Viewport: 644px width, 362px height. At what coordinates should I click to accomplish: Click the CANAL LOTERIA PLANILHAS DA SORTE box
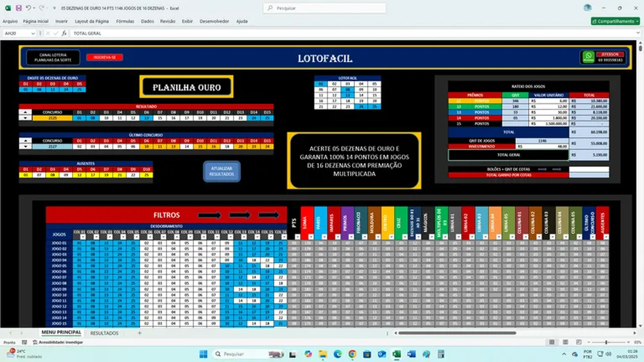click(x=53, y=57)
